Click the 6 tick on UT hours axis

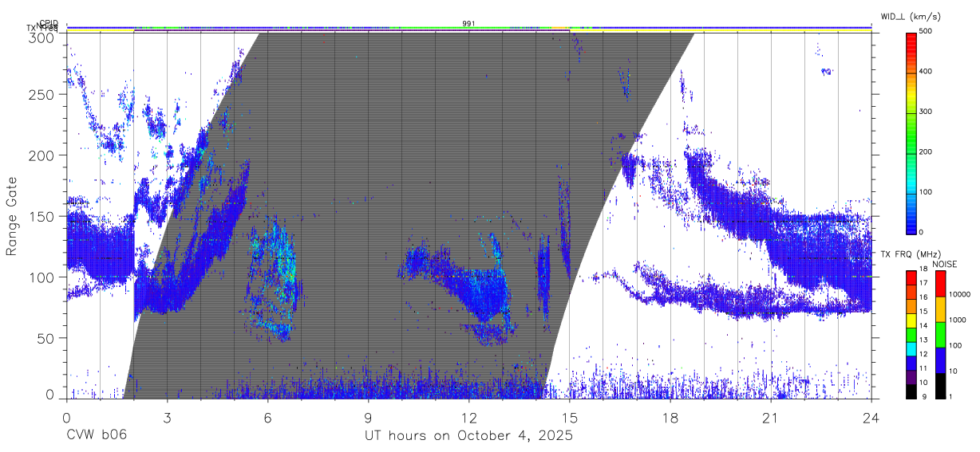(x=268, y=418)
